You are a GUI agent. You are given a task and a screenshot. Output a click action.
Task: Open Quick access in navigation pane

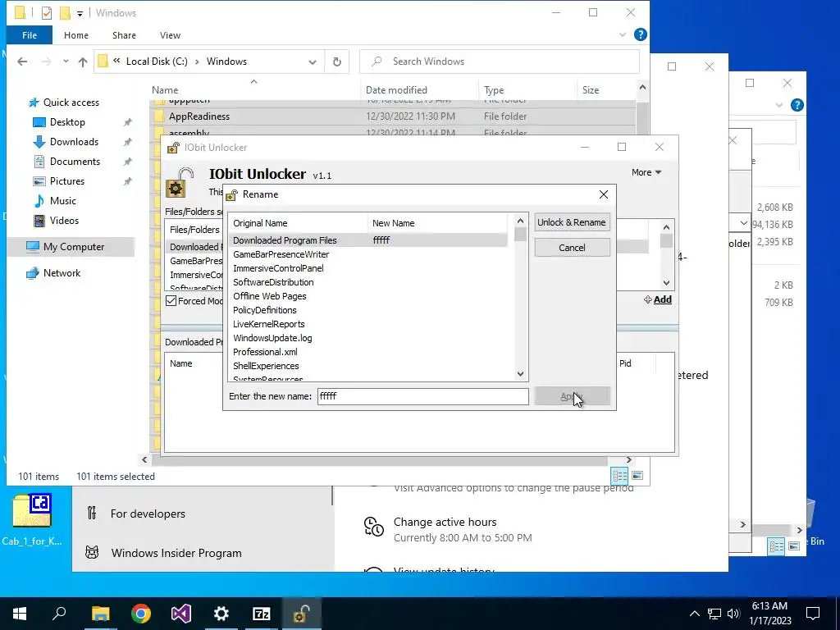(71, 103)
